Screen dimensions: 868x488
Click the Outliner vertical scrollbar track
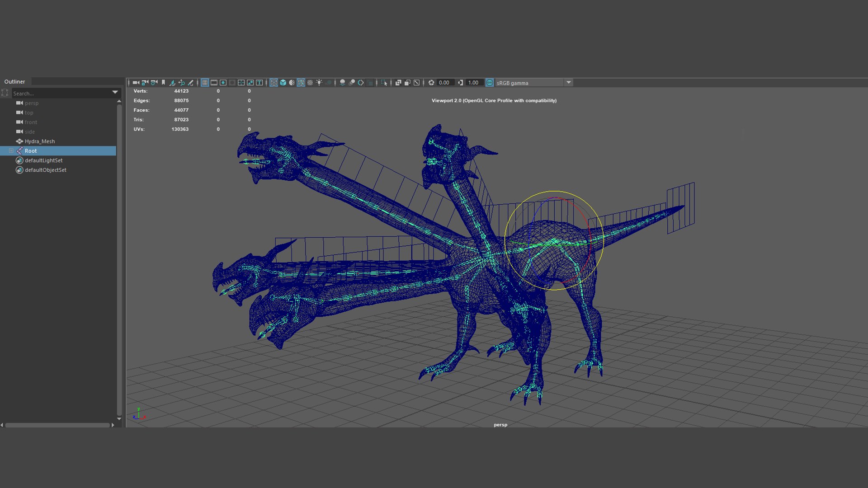[119, 260]
